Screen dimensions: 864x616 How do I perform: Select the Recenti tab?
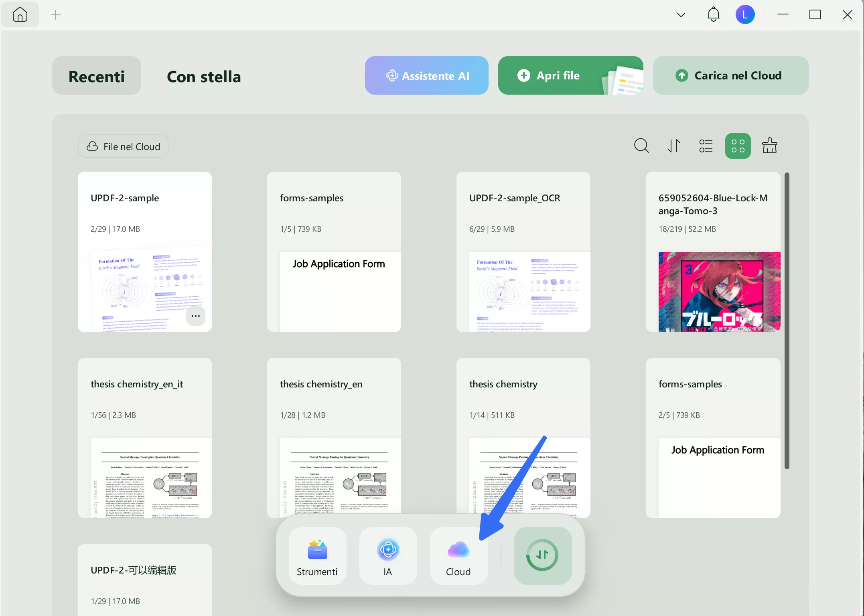97,76
